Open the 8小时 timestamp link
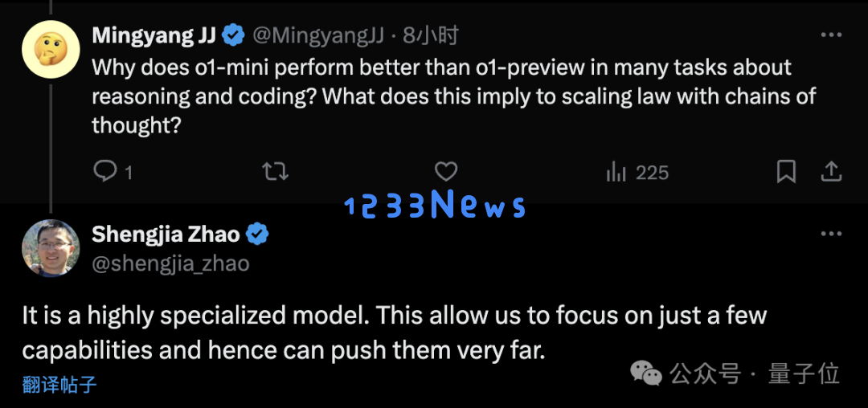The width and height of the screenshot is (868, 408). click(x=431, y=36)
